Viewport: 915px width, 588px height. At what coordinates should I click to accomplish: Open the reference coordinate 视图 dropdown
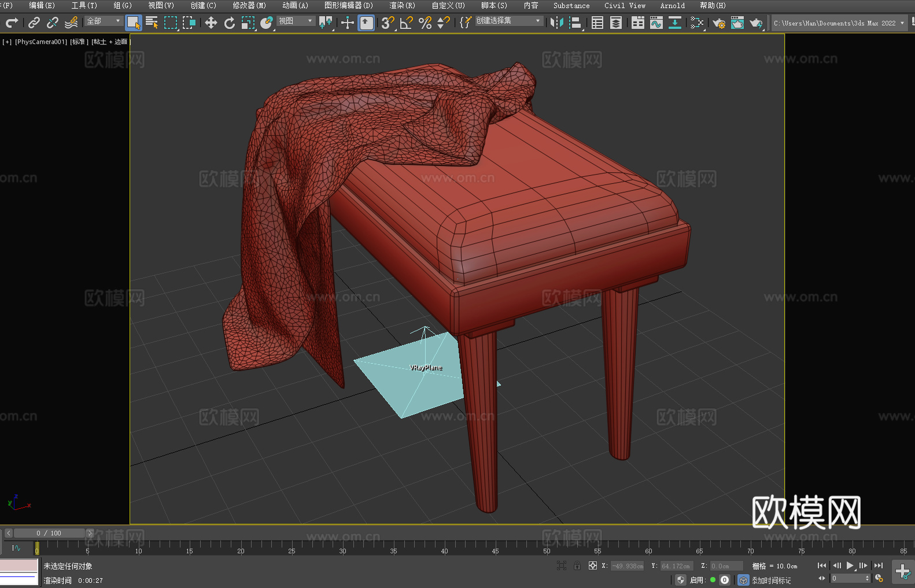(x=296, y=21)
